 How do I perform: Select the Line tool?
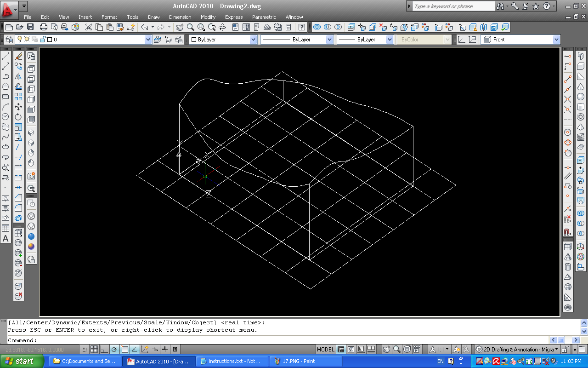click(x=6, y=56)
